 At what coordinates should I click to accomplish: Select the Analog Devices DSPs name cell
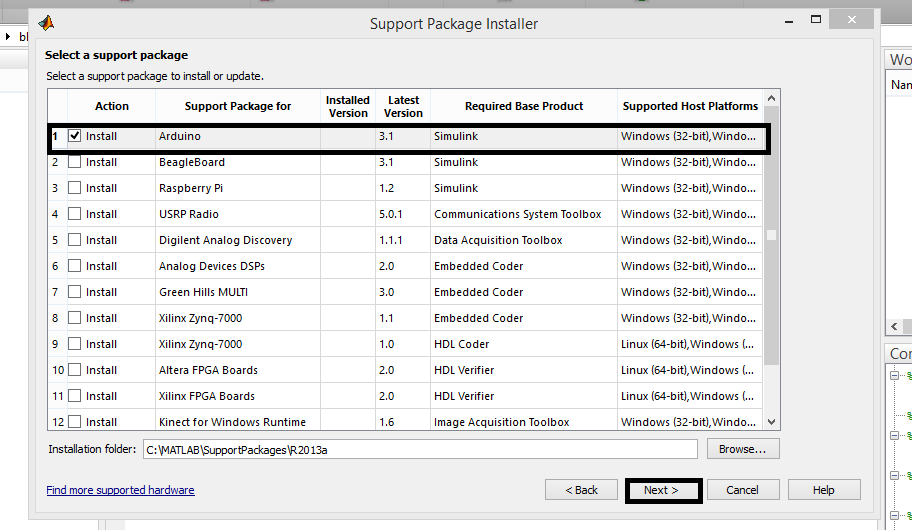click(238, 266)
